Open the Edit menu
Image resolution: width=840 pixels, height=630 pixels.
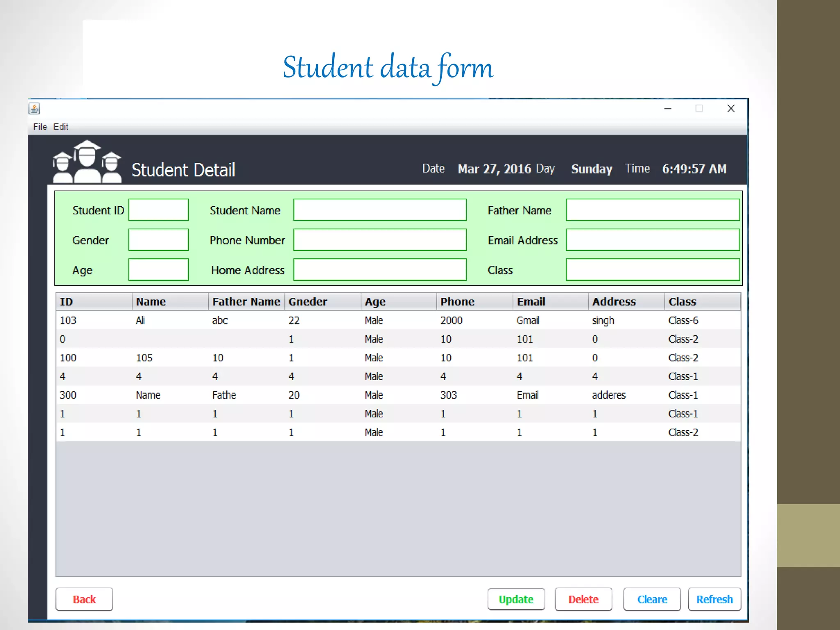[61, 127]
